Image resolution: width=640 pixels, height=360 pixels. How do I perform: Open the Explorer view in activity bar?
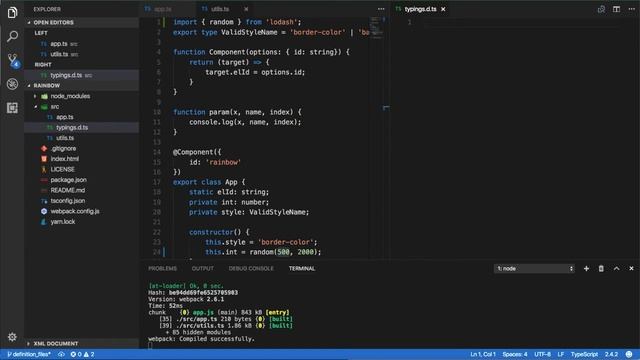(x=12, y=13)
